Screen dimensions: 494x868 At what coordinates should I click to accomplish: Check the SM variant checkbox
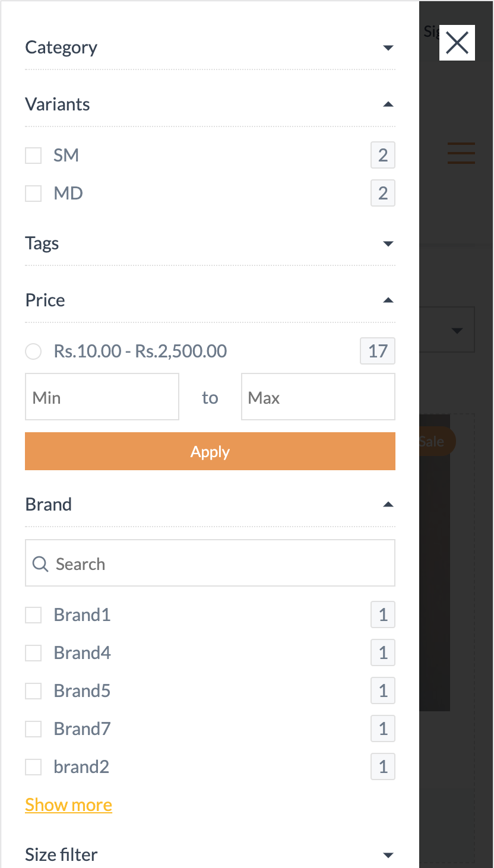pos(33,156)
